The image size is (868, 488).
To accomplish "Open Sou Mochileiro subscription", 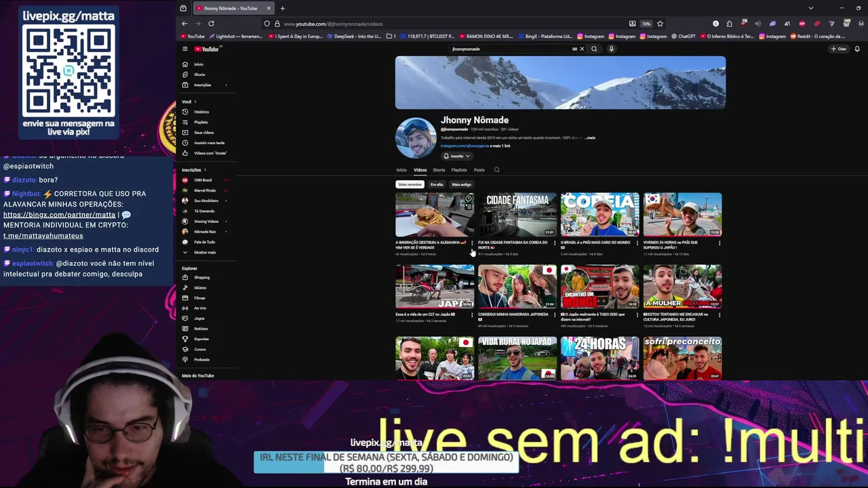I will [x=206, y=201].
